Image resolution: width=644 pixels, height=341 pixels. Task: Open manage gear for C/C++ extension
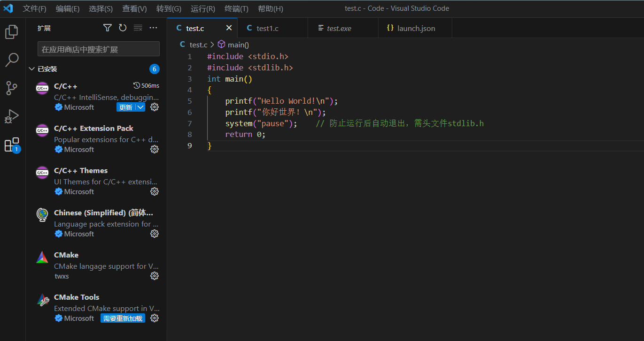coord(154,107)
